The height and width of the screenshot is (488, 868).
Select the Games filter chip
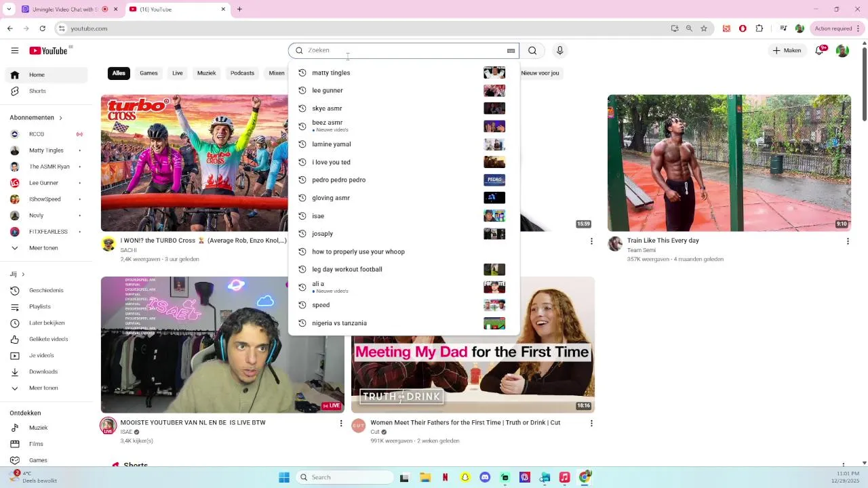pyautogui.click(x=149, y=73)
